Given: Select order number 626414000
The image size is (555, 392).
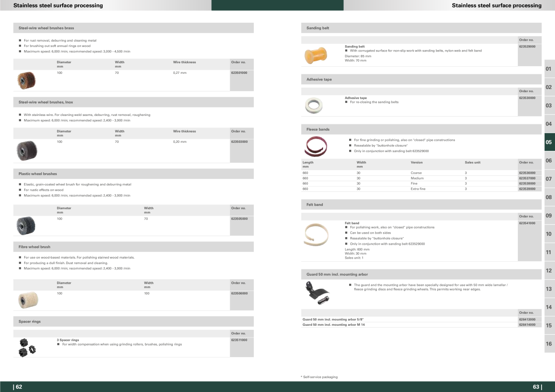Looking at the screenshot, I should (x=527, y=324).
